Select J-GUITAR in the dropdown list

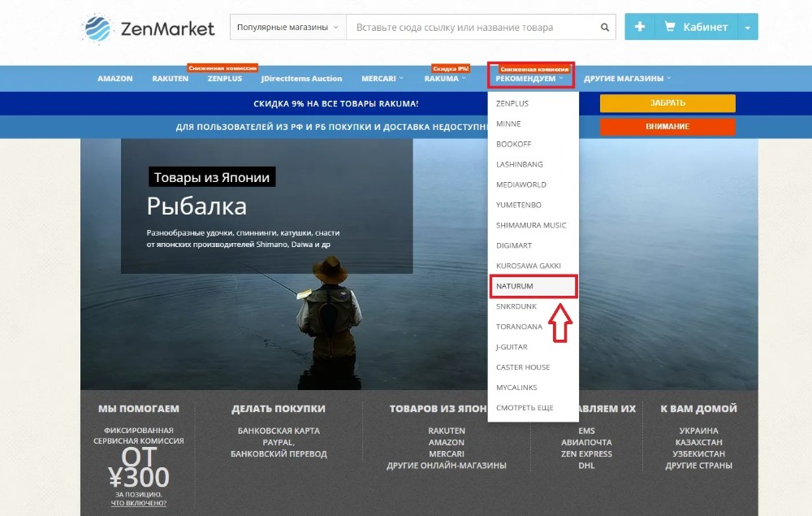533,347
